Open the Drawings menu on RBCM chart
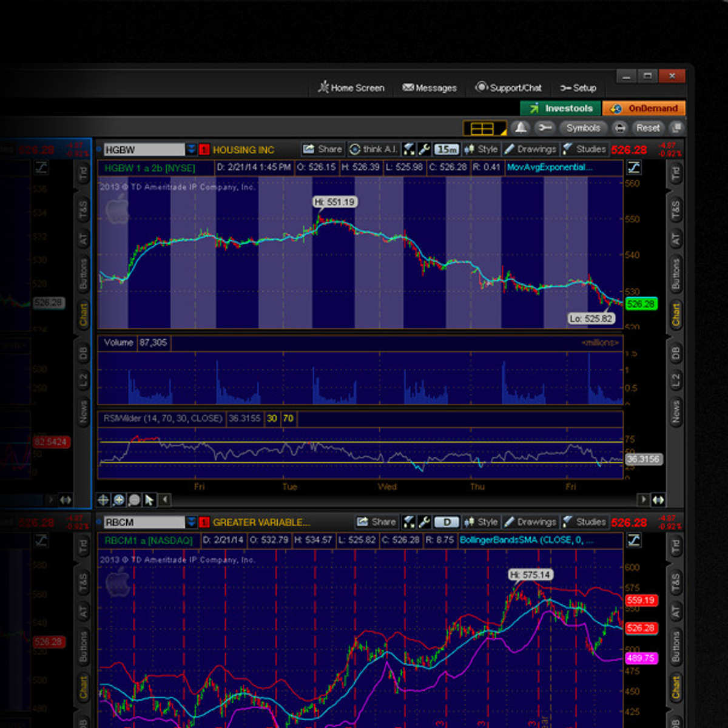Viewport: 728px width, 728px height. pos(530,522)
